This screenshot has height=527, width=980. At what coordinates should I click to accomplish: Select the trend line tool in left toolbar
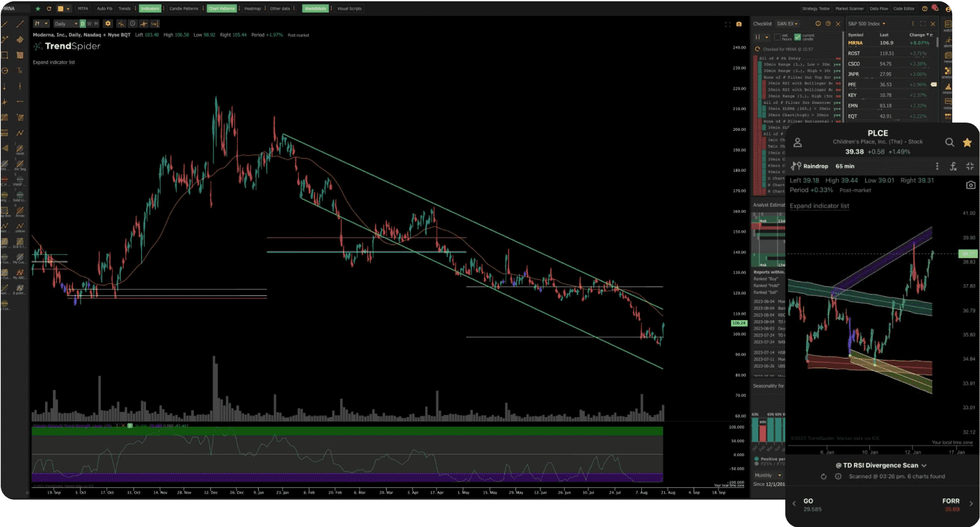(x=5, y=24)
